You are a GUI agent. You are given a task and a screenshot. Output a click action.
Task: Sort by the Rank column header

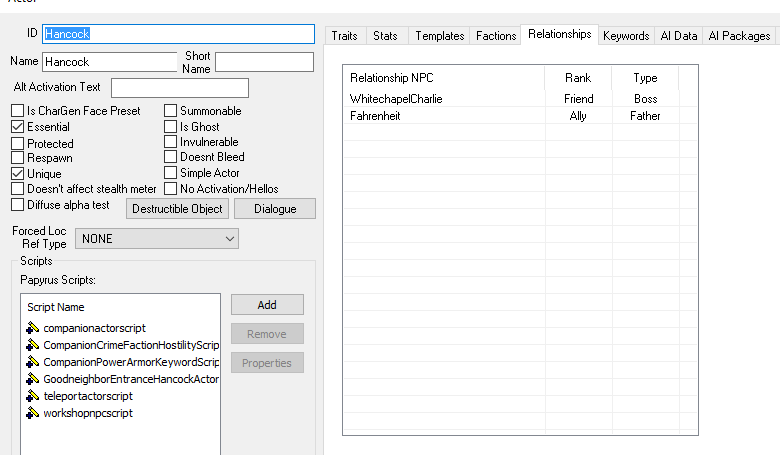pos(578,78)
